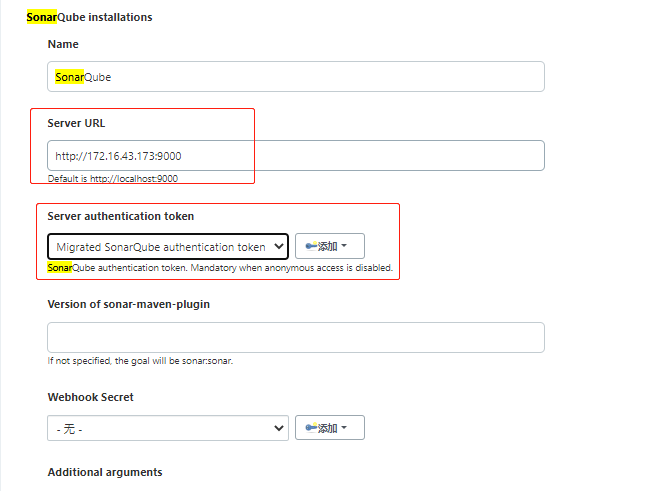Expand the caret on authentication token 添加 button

click(x=345, y=246)
